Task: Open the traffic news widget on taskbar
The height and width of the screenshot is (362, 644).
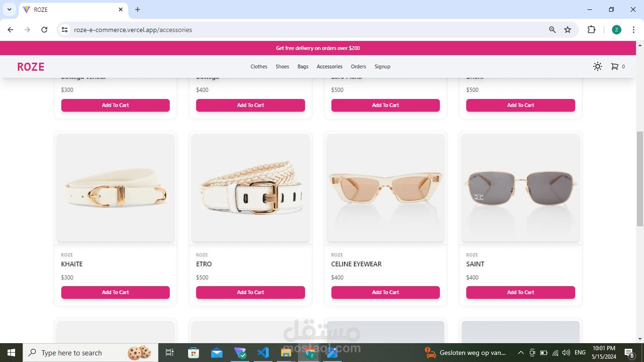Action: (466, 353)
